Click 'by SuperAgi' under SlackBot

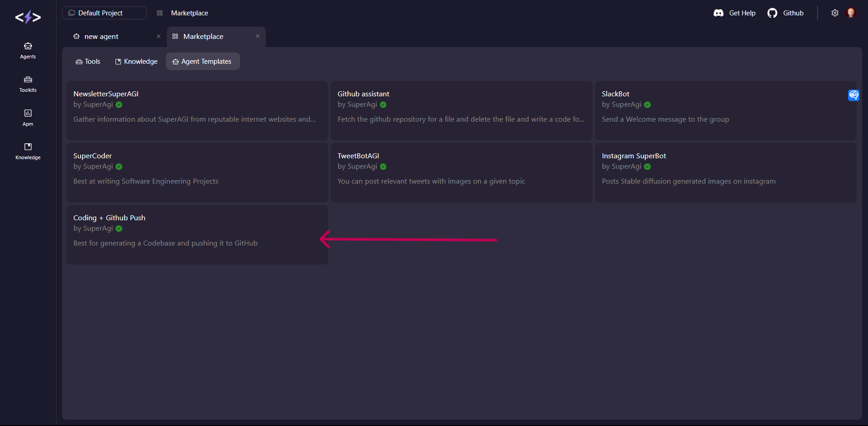pos(622,104)
